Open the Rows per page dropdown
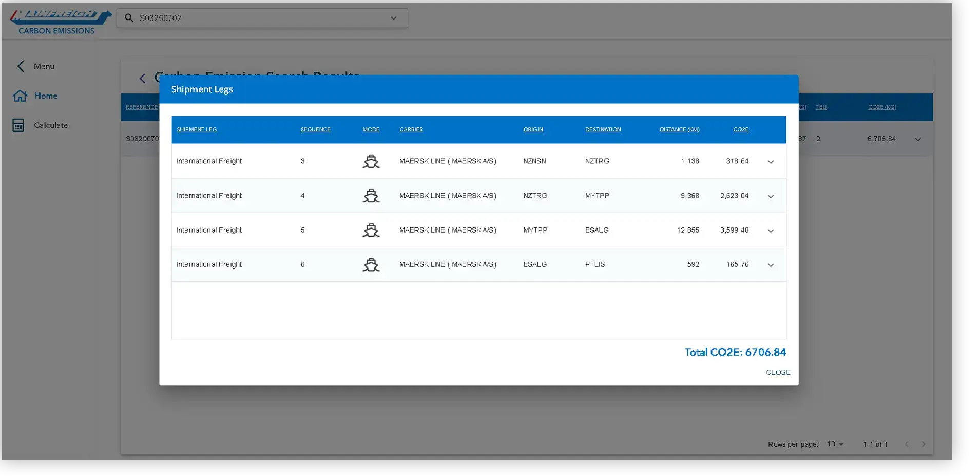This screenshot has height=476, width=980. 835,444
